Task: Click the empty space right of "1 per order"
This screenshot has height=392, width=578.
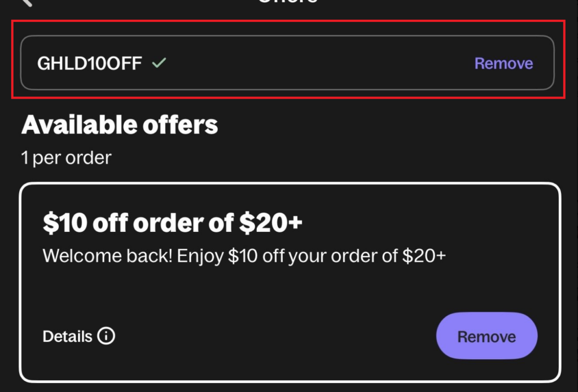Action: (339, 158)
